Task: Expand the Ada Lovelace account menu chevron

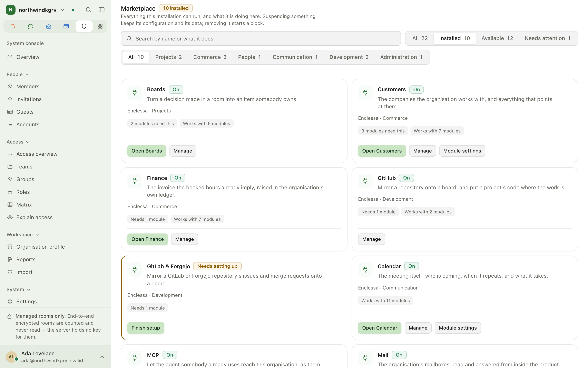Action: [x=102, y=357]
